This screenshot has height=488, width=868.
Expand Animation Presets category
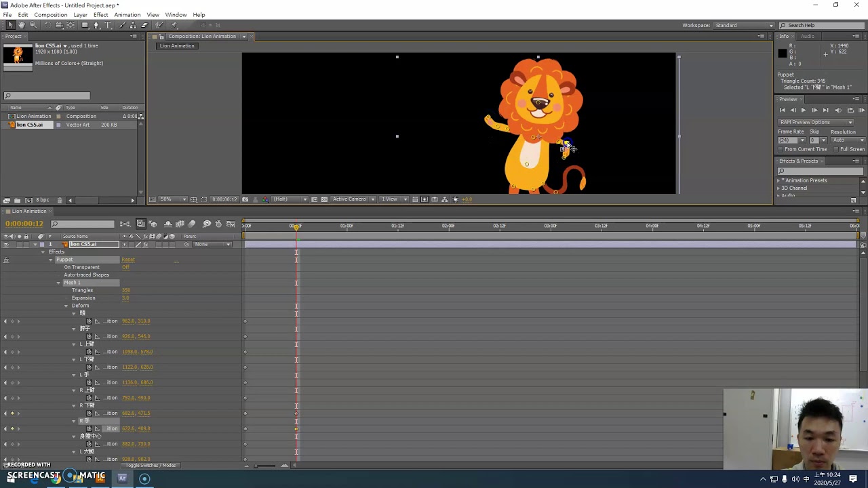click(x=778, y=181)
